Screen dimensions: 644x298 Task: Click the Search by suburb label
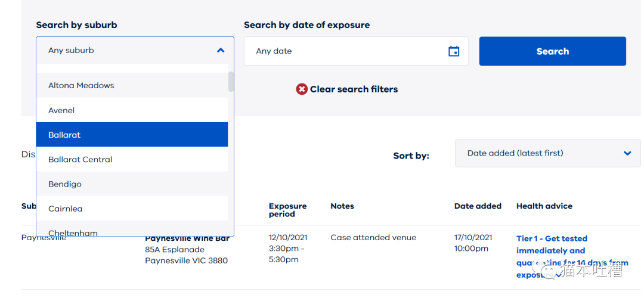click(x=76, y=25)
